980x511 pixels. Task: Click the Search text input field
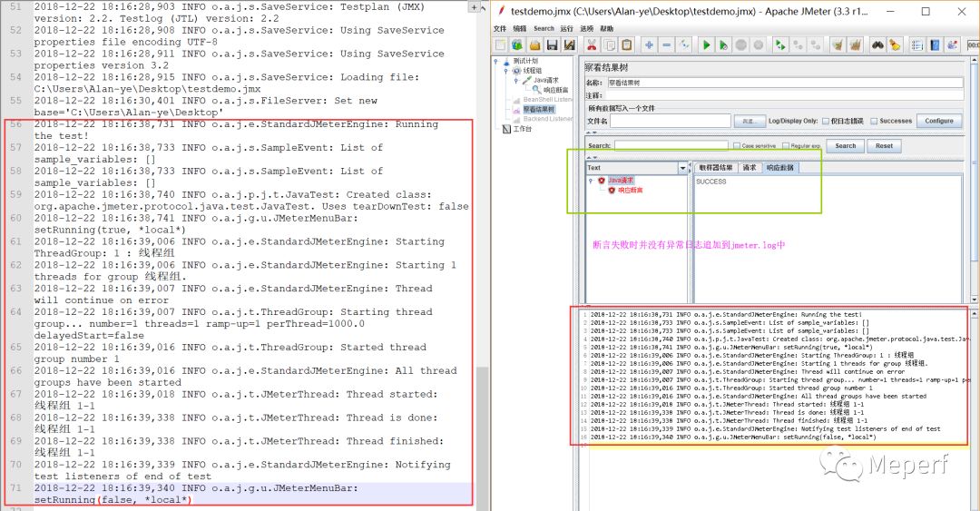671,146
